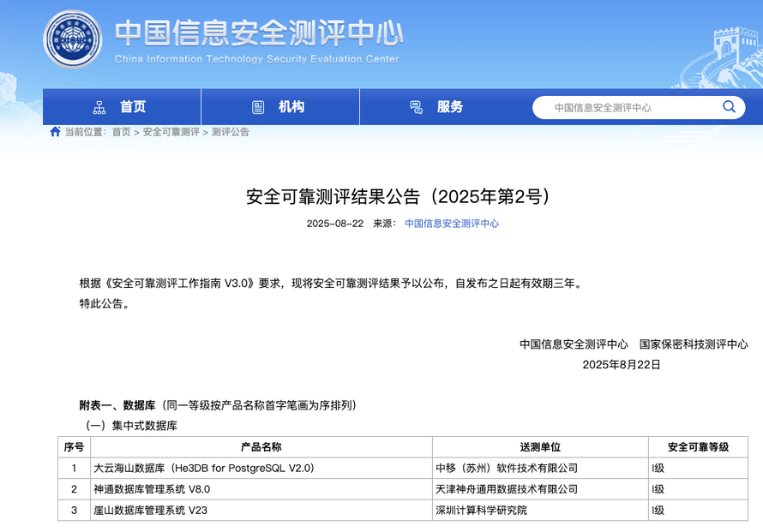Click the 中国信息安全测评中心 site title
Image resolution: width=763 pixels, height=532 pixels.
259,33
